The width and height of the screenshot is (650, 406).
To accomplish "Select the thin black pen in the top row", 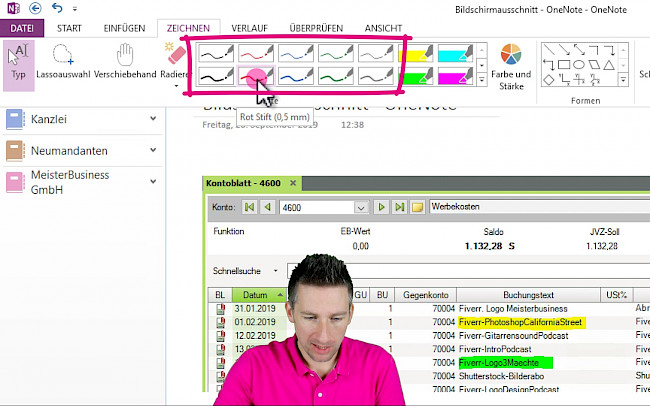I will (x=216, y=53).
